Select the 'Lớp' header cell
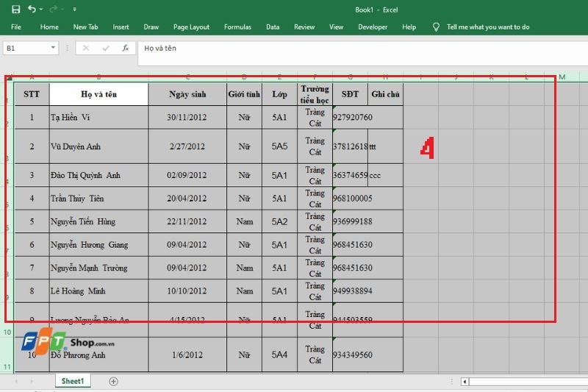Screen dimensions: 588x392 coord(279,94)
